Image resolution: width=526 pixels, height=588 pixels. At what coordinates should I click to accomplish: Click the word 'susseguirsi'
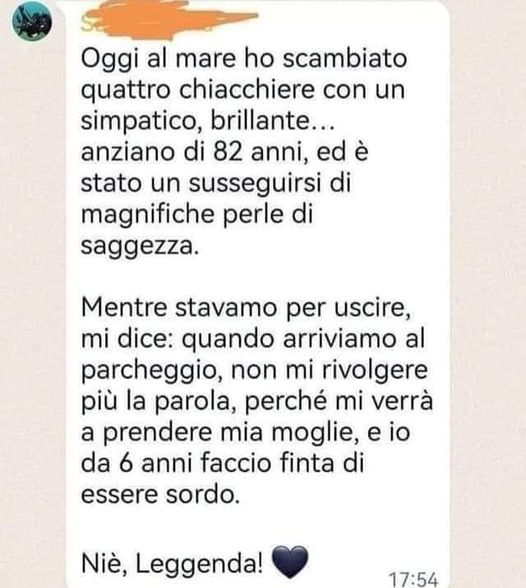[x=255, y=184]
